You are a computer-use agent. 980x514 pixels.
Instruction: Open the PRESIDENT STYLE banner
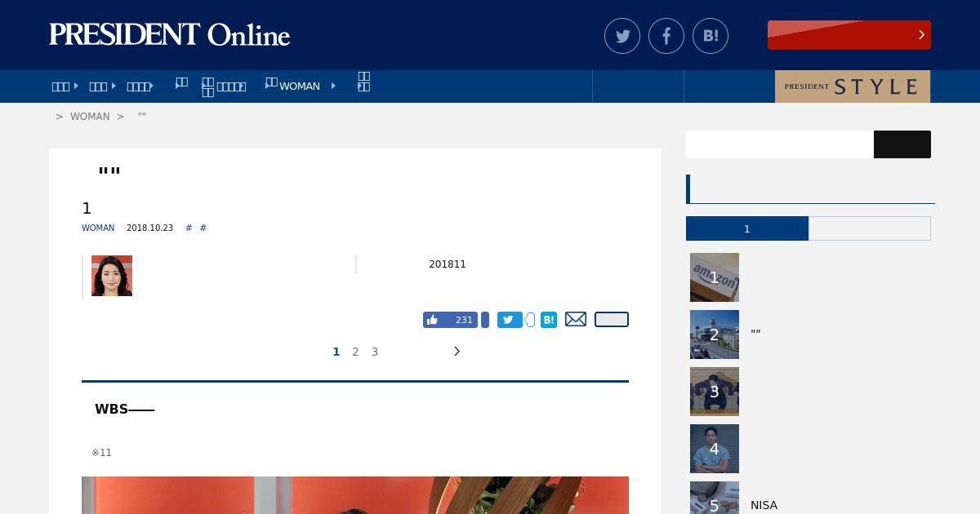853,86
